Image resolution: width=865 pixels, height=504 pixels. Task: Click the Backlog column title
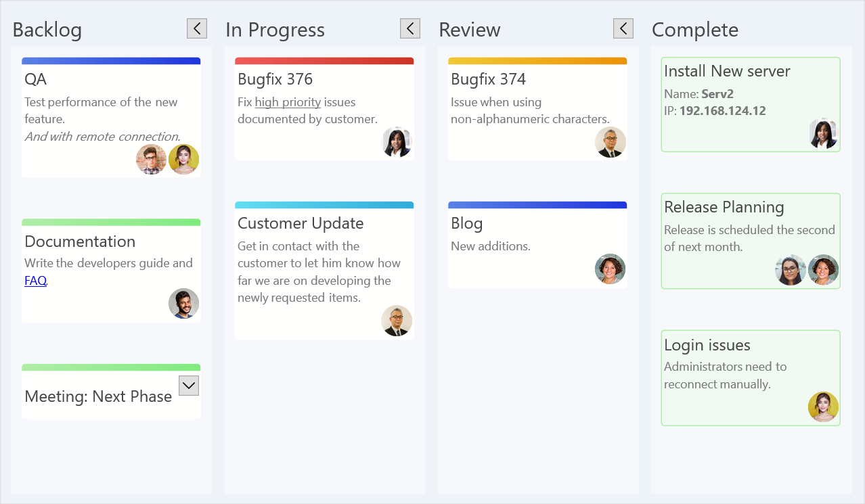coord(47,29)
